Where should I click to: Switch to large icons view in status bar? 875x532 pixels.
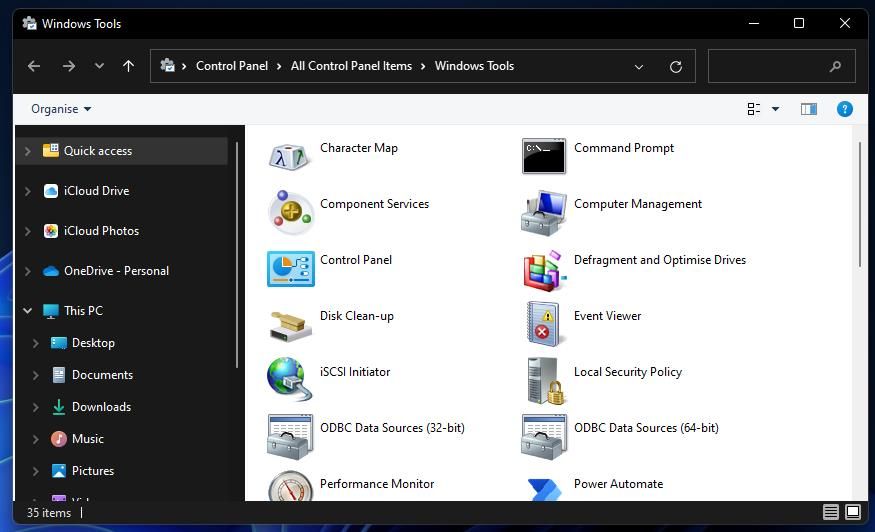click(x=853, y=512)
